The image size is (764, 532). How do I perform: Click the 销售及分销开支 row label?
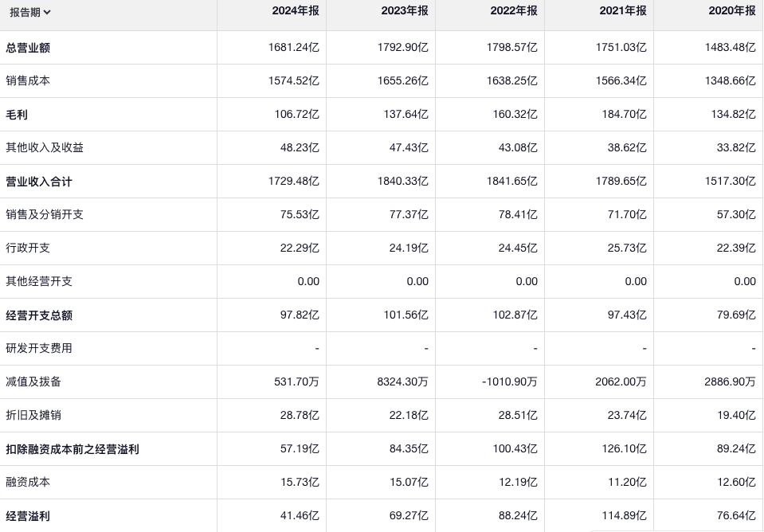pyautogui.click(x=45, y=215)
